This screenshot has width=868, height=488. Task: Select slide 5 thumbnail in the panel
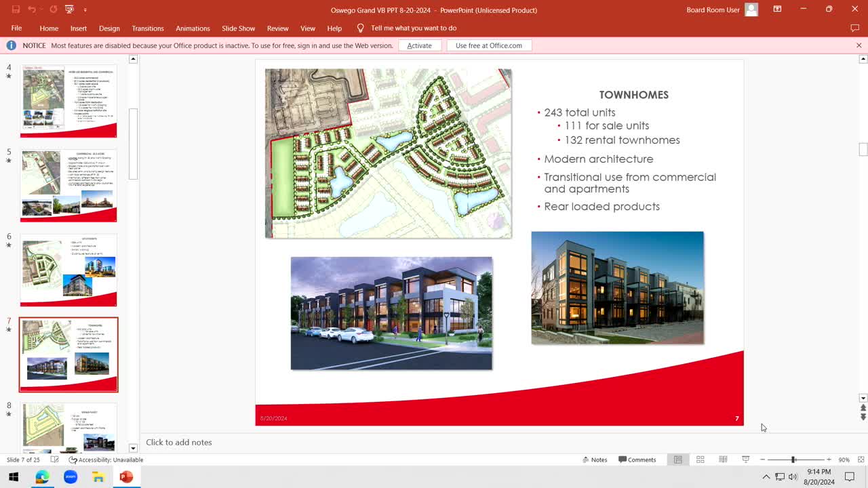[x=68, y=184]
